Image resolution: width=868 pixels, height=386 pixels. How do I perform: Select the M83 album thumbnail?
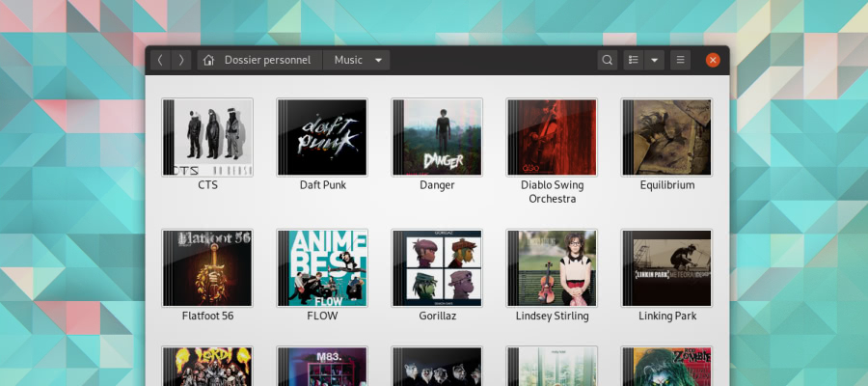point(322,367)
